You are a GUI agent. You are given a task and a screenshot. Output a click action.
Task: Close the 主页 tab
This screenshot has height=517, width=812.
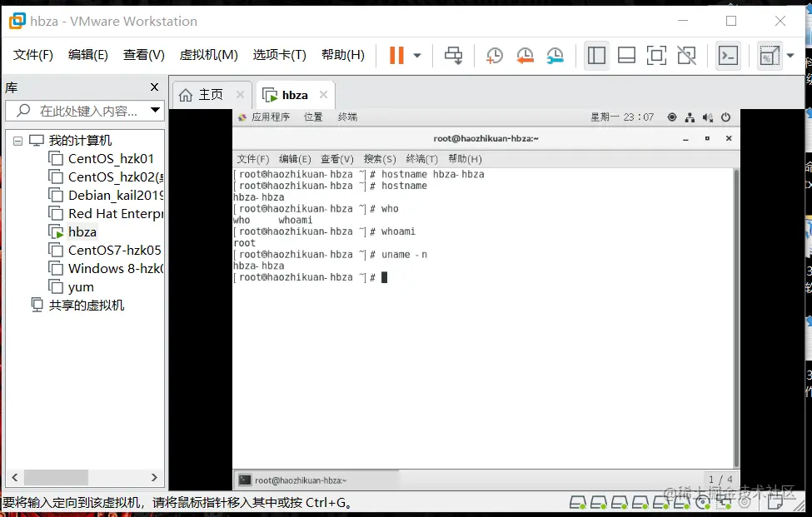coord(240,95)
